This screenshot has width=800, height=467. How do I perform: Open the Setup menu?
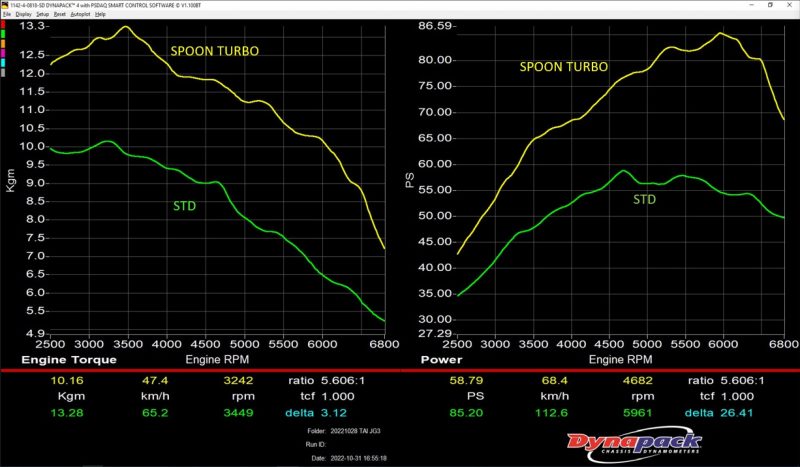(42, 15)
